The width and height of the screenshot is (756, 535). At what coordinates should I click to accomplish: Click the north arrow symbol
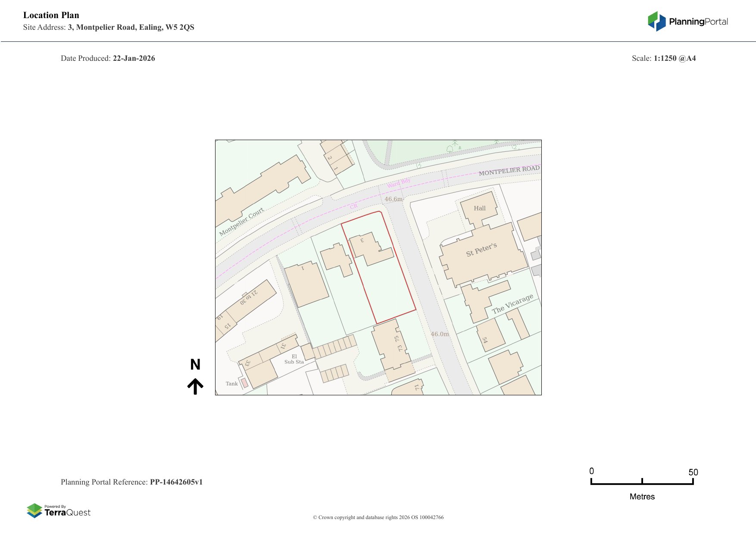(195, 386)
